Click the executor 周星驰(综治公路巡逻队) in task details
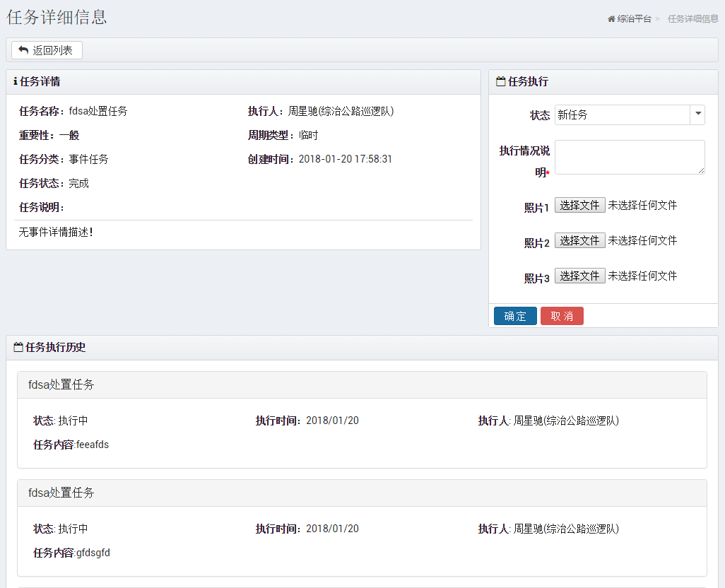Screen dimensions: 725x588 point(341,112)
